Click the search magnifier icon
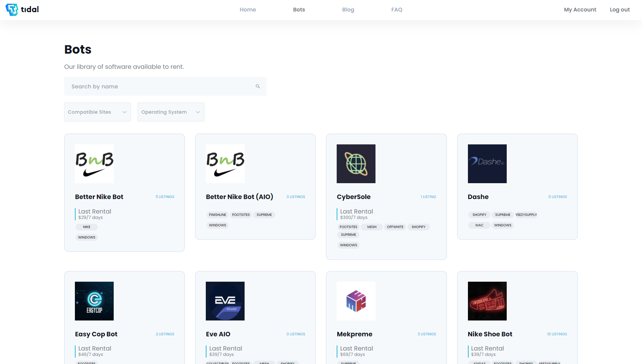This screenshot has width=642, height=364. [258, 86]
